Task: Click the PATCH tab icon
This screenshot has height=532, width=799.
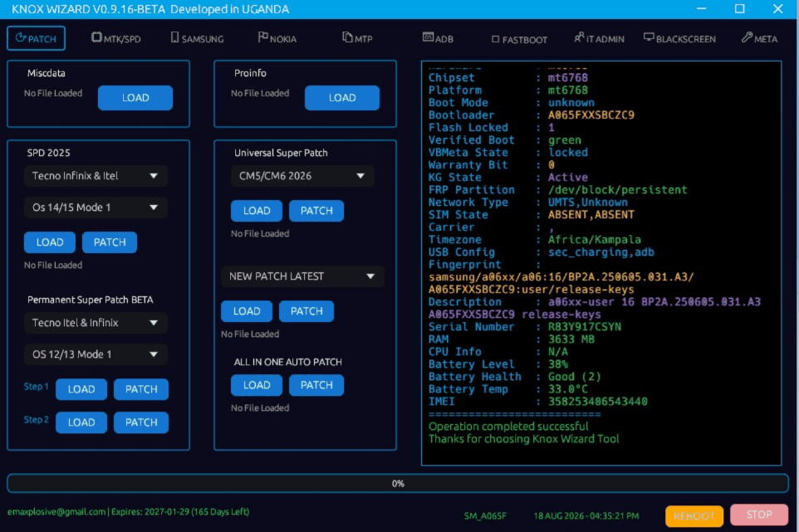Action: coord(21,37)
